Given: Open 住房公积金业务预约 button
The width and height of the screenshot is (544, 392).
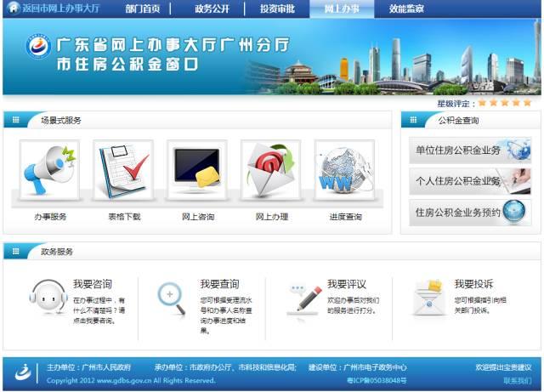Looking at the screenshot, I should [470, 212].
